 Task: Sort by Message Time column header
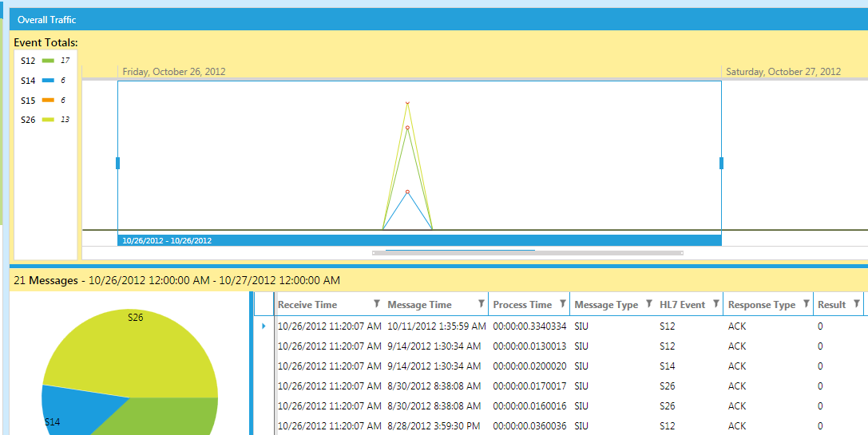tap(419, 304)
